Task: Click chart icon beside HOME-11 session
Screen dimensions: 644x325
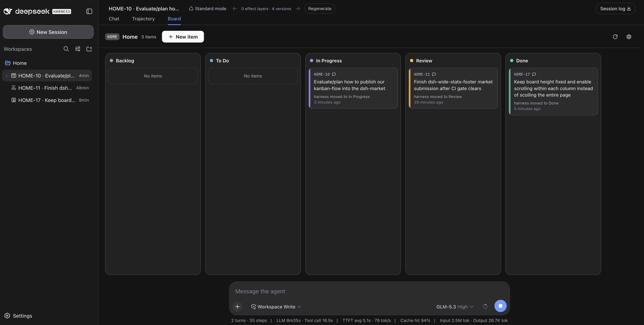Action: pos(14,88)
